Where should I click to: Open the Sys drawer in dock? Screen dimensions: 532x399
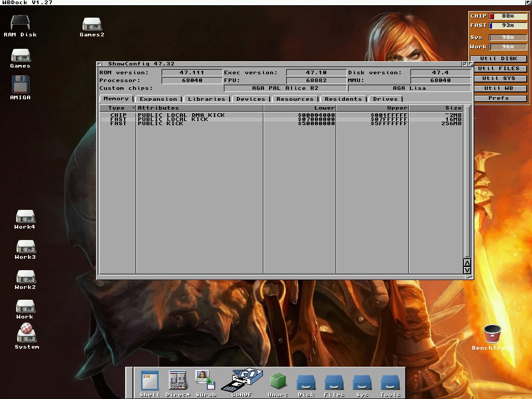(362, 385)
